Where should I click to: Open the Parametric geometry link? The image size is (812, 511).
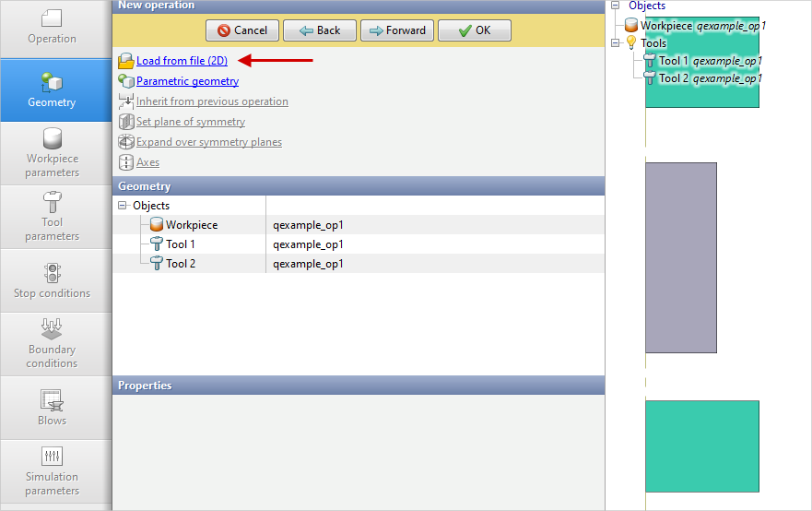coord(187,81)
